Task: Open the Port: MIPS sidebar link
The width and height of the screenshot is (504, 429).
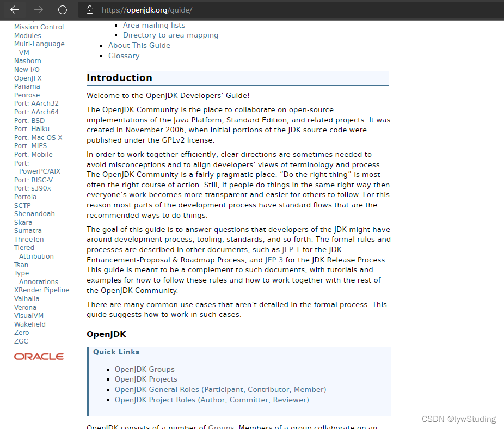Action: click(30, 146)
